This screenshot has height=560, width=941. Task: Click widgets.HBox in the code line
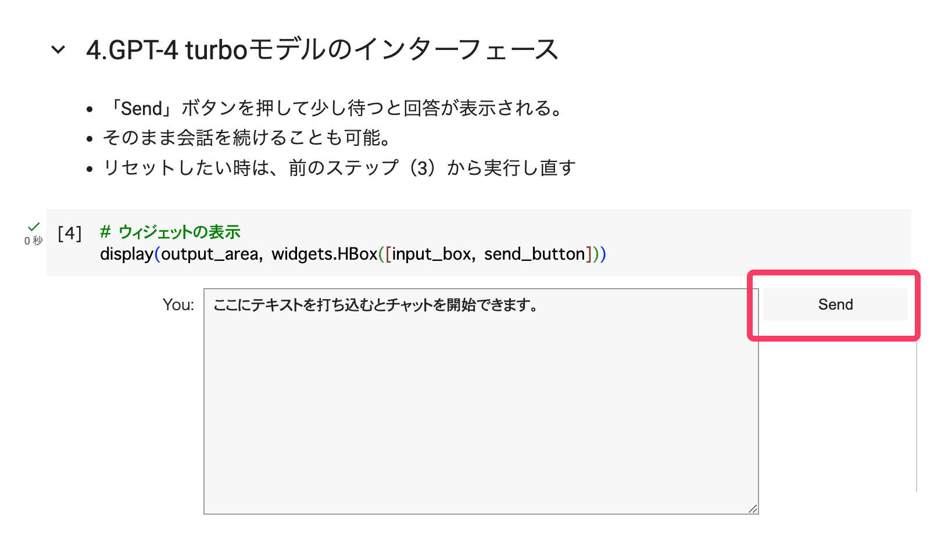[324, 254]
